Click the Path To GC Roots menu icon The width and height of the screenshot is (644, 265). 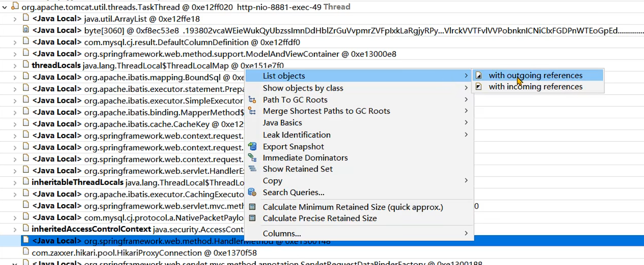pos(252,100)
